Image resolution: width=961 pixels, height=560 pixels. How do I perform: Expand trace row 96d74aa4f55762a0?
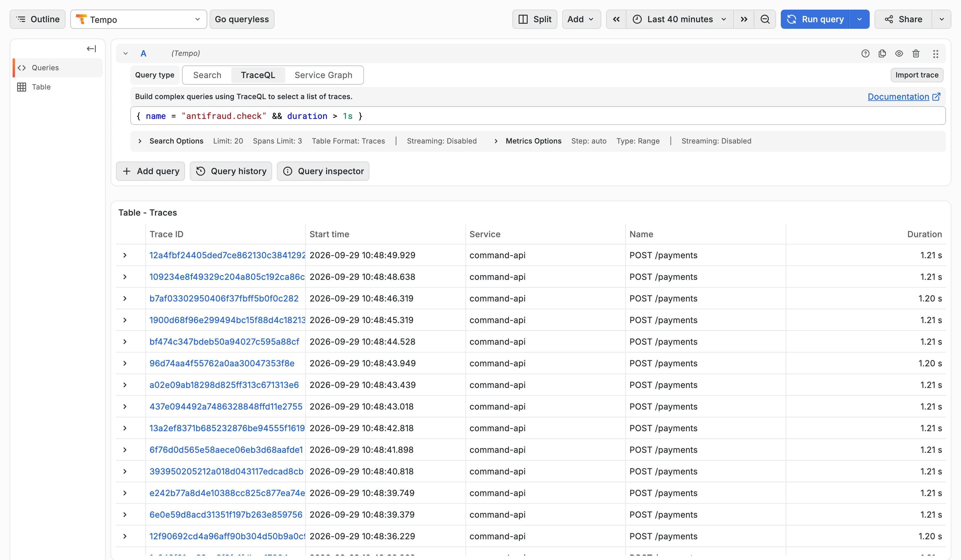pos(125,363)
